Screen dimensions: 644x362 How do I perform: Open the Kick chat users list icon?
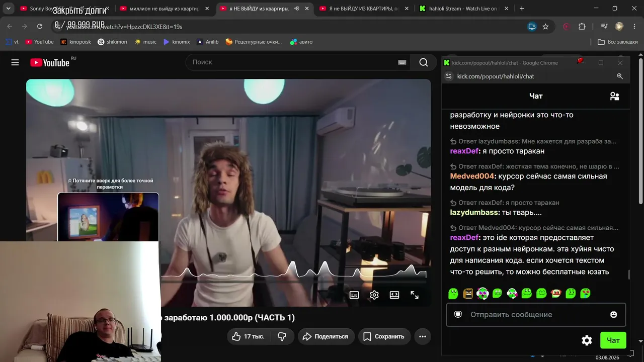(614, 96)
